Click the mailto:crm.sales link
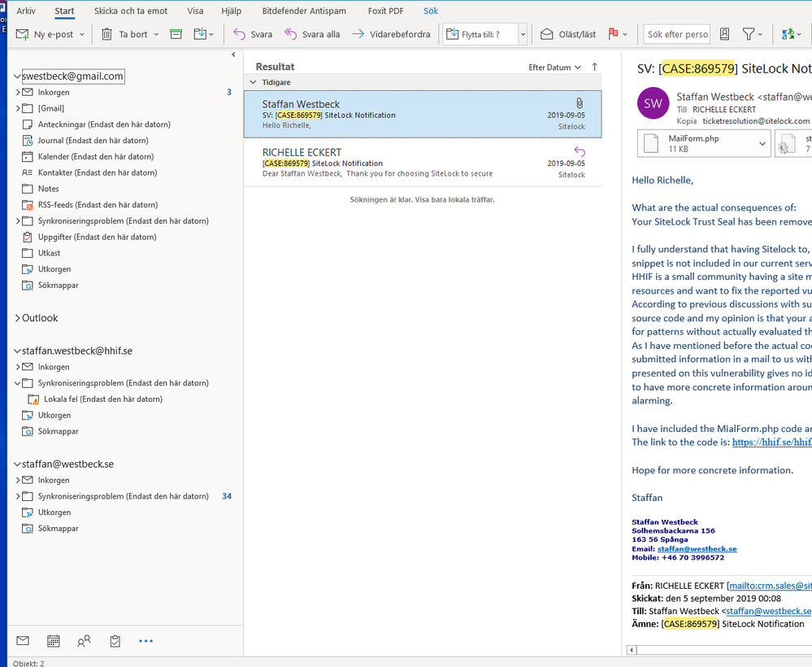This screenshot has height=667, width=812. 770,586
